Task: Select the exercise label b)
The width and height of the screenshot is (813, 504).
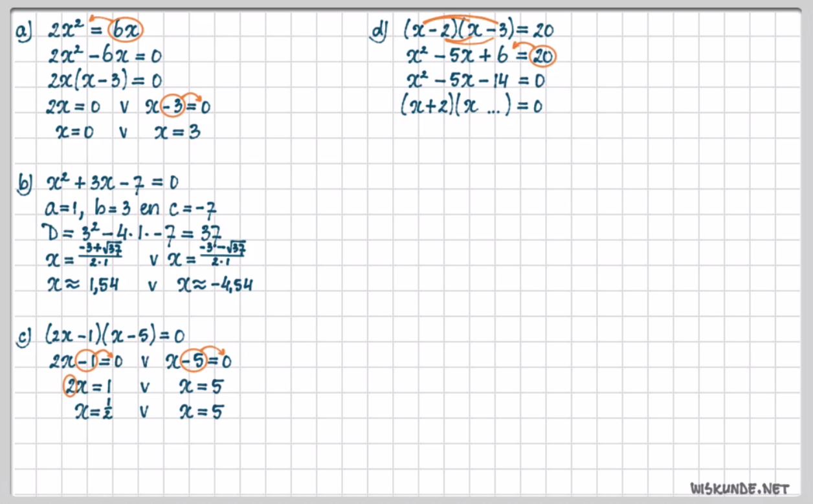Action: pos(25,184)
